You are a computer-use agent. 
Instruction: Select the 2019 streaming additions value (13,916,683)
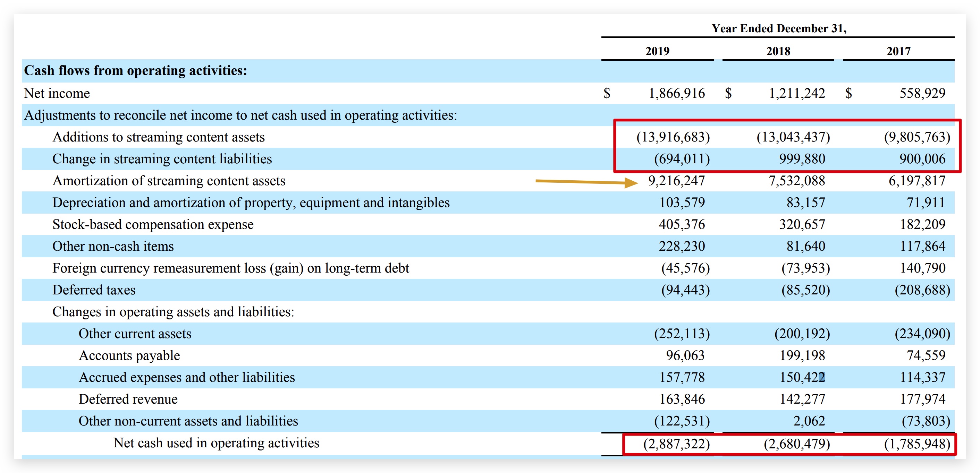point(673,137)
